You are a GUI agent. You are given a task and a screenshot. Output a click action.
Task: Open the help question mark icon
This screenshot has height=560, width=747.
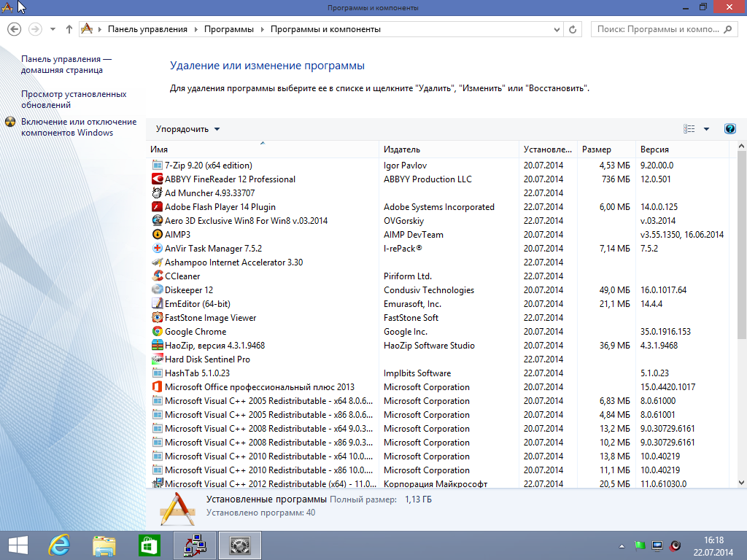coord(729,128)
